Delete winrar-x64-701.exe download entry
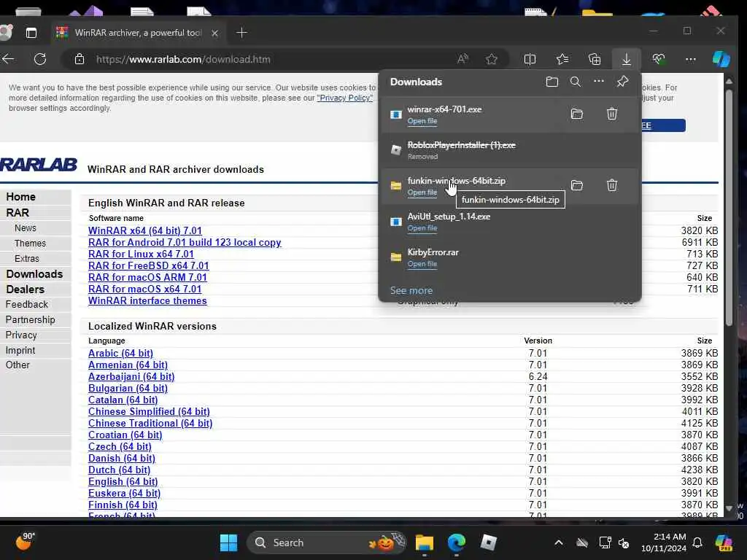Screen dimensions: 747x560 coord(612,114)
